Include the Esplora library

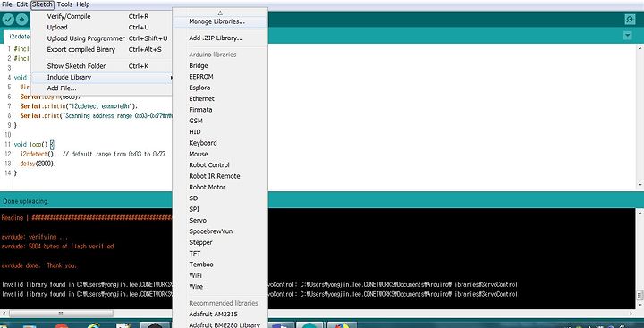220,88
